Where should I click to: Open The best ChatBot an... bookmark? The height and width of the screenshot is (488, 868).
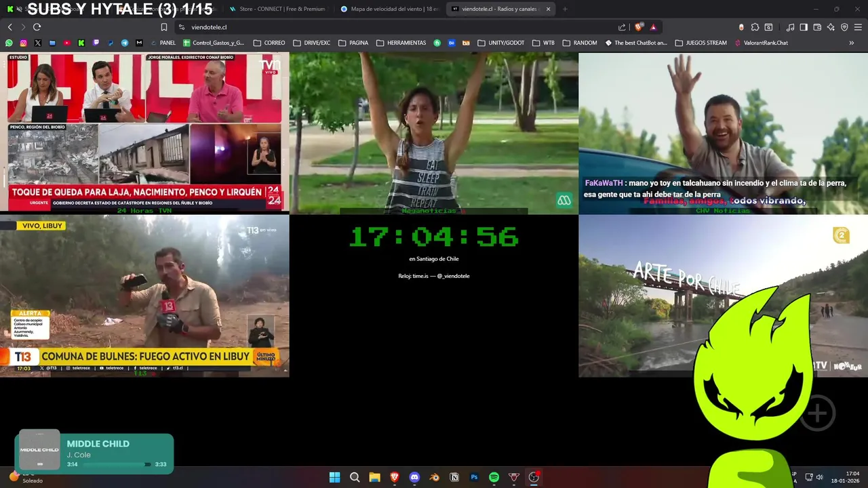[636, 43]
